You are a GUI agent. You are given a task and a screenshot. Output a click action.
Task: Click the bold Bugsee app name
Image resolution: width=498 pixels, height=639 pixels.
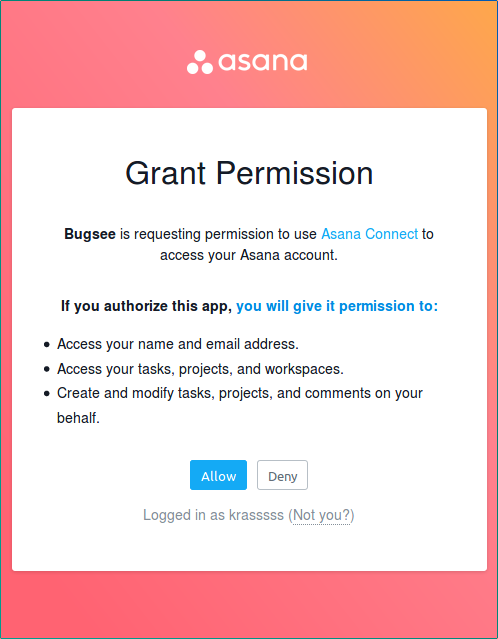pos(90,234)
